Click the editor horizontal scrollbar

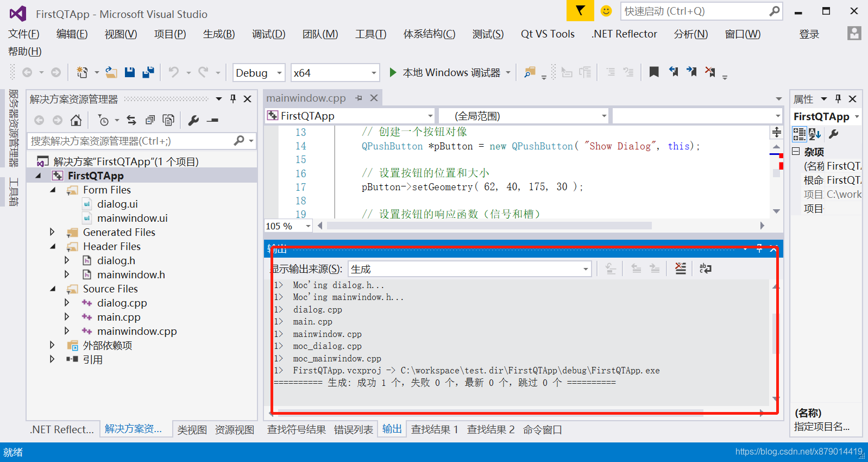pyautogui.click(x=489, y=226)
